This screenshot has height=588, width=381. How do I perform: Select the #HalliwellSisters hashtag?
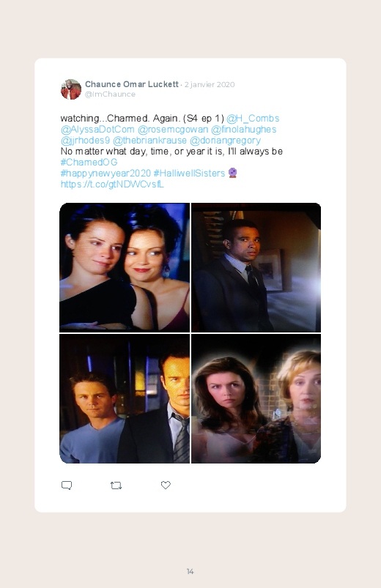pyautogui.click(x=189, y=174)
